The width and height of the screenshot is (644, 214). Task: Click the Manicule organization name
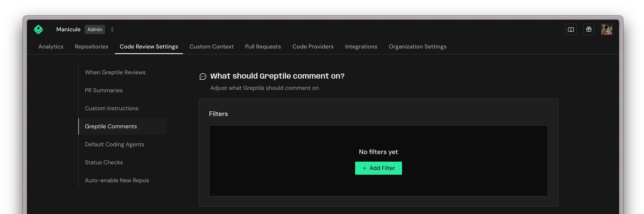[x=68, y=30]
